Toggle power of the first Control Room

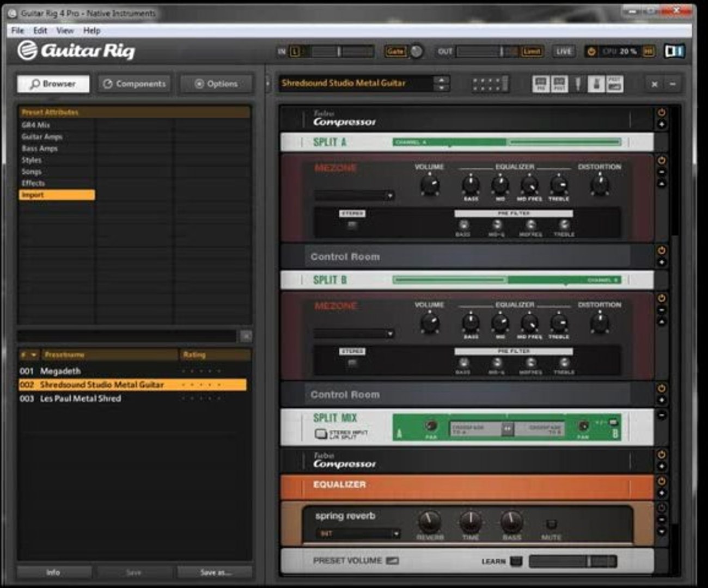pos(662,250)
